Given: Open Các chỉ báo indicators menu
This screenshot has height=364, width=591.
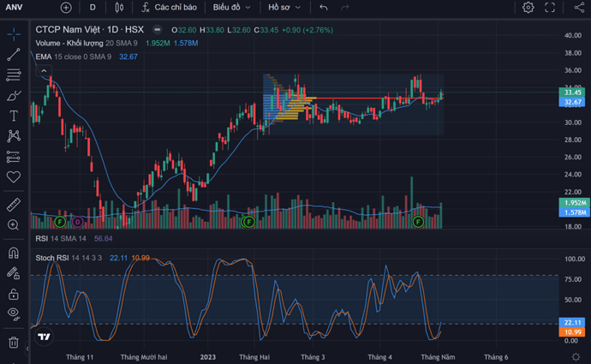Looking at the screenshot, I should [x=170, y=7].
